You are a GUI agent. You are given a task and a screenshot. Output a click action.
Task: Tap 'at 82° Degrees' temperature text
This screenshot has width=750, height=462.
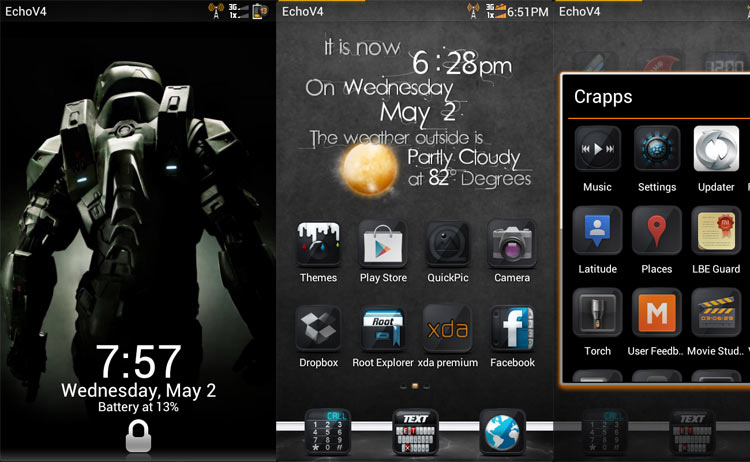(469, 178)
